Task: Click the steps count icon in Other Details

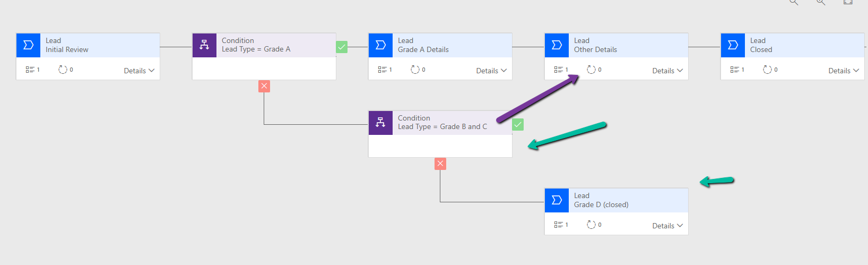Action: coord(558,70)
